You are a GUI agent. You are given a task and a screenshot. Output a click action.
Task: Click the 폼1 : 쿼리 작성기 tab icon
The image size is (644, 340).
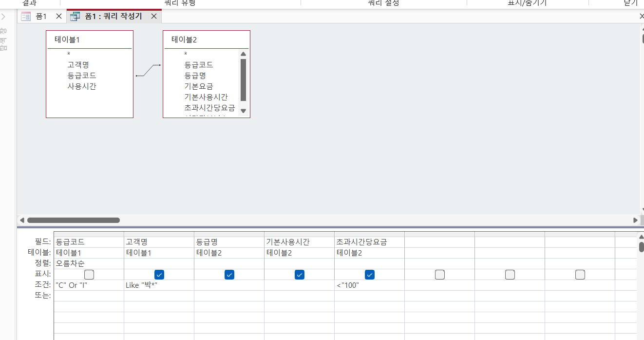75,16
